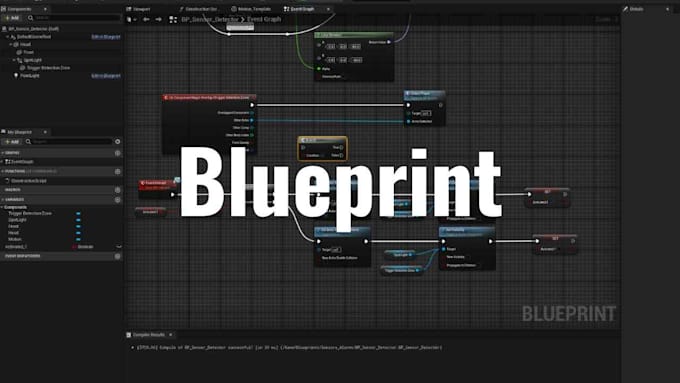Select the Branch node header
This screenshot has width=680, height=383.
point(322,140)
